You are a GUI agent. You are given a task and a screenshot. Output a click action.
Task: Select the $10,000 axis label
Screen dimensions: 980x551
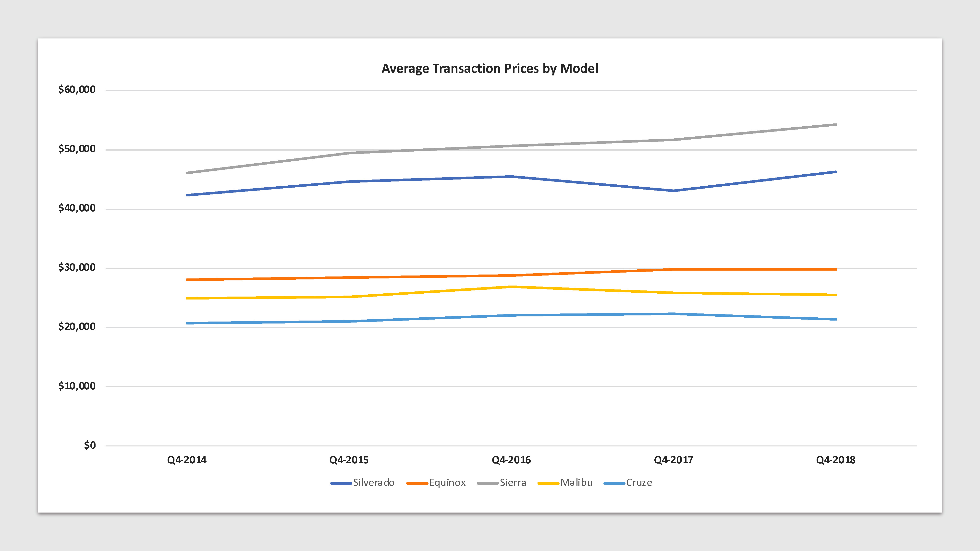click(77, 386)
